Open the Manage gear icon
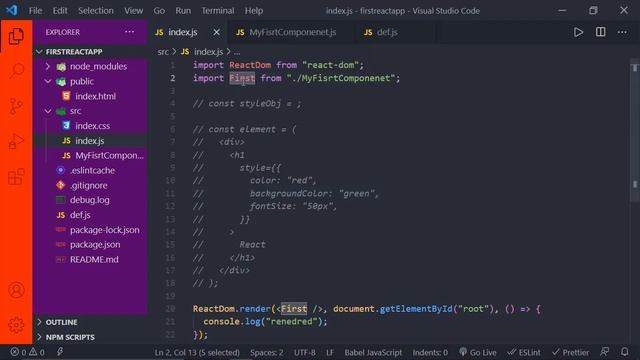 tap(16, 325)
